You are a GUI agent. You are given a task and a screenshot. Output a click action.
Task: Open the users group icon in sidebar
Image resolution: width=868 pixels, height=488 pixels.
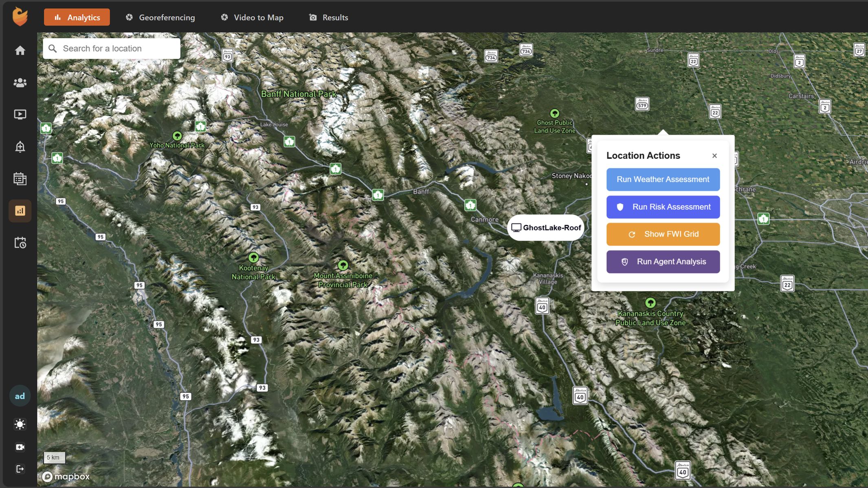tap(20, 83)
